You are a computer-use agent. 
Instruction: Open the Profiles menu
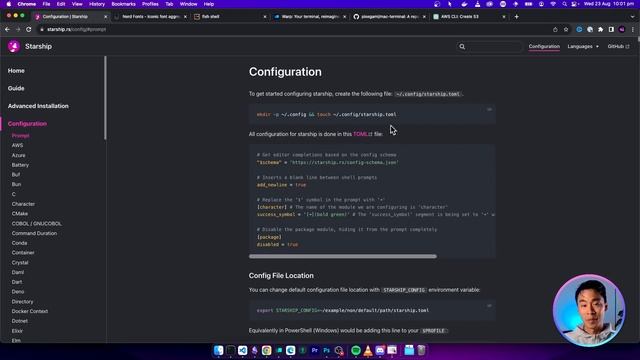click(x=150, y=4)
